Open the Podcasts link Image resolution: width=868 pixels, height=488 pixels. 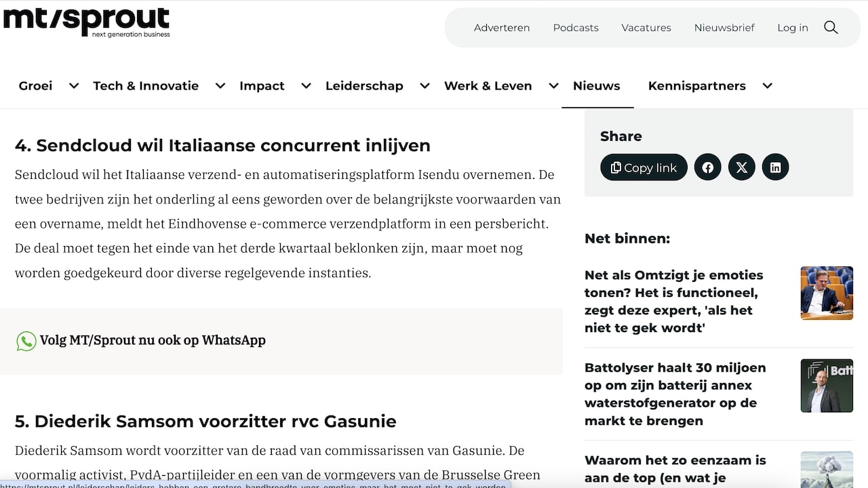pos(576,28)
